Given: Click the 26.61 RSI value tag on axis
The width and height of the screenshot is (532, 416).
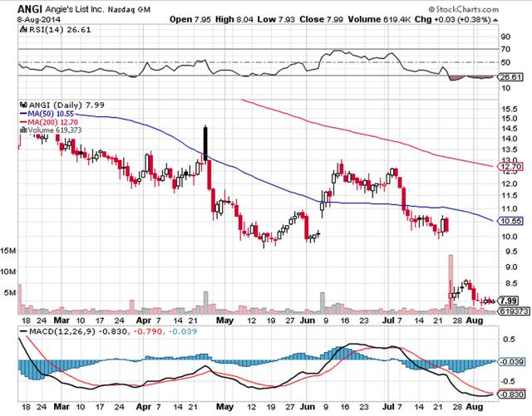Looking at the screenshot, I should click(510, 77).
